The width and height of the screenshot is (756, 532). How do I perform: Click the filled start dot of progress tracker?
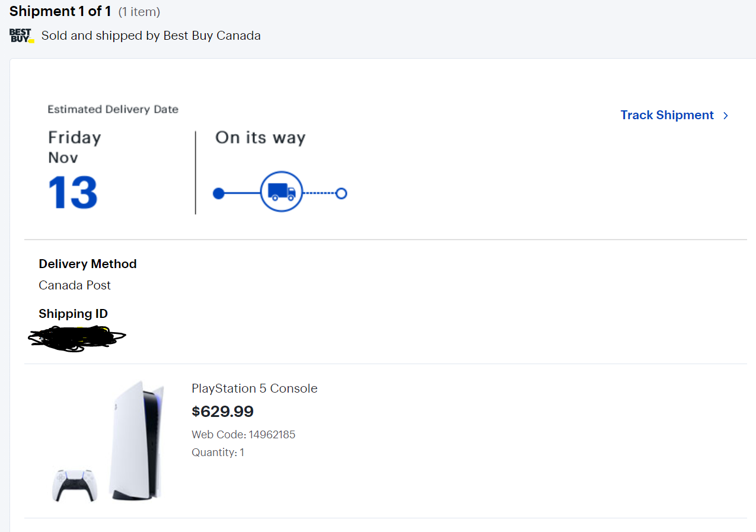point(219,193)
